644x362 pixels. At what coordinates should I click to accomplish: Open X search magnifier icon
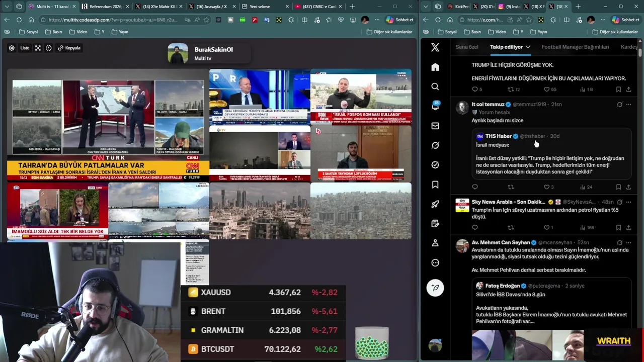point(435,86)
